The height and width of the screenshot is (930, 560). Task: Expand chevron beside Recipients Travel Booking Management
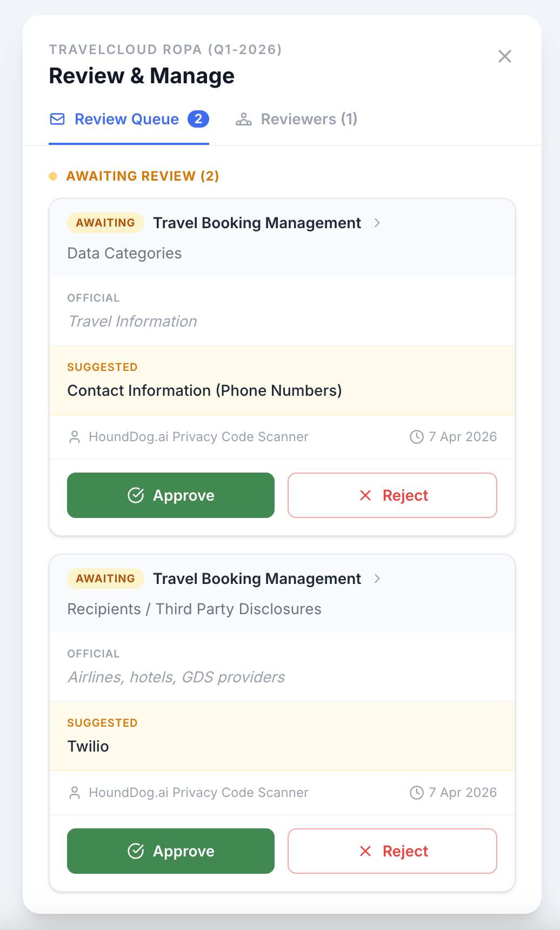pyautogui.click(x=377, y=579)
